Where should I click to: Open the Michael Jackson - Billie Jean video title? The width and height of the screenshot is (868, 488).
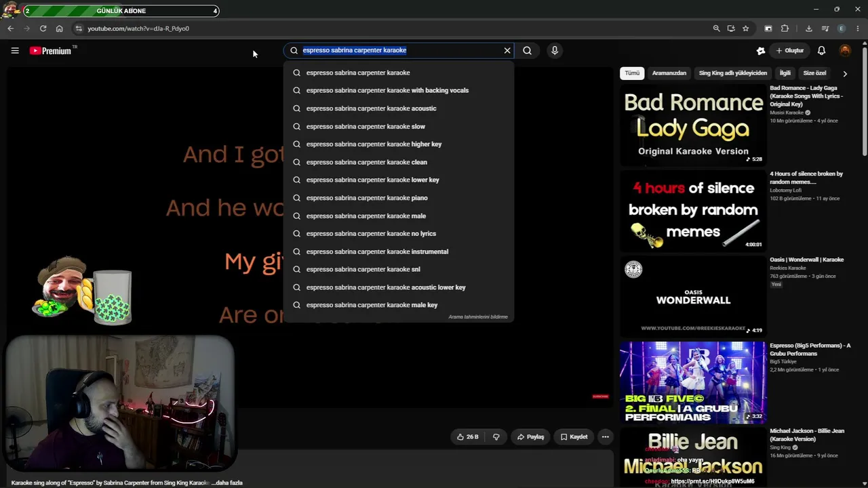(x=807, y=435)
